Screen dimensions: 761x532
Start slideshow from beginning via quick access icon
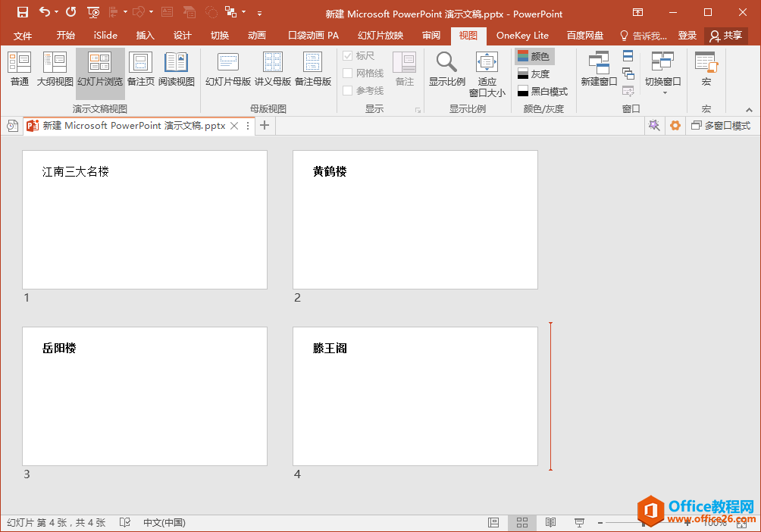coord(93,12)
